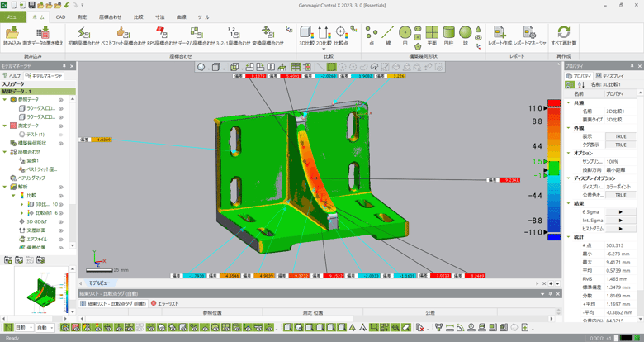Viewport: 644px width, 342px height.
Task: Switch to the 寸法 ribbon tab
Action: (160, 17)
